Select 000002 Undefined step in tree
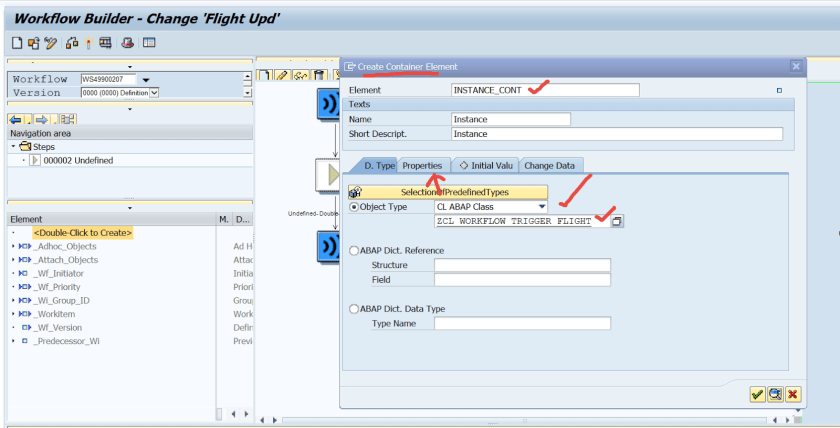The width and height of the screenshot is (840, 428). pyautogui.click(x=78, y=160)
